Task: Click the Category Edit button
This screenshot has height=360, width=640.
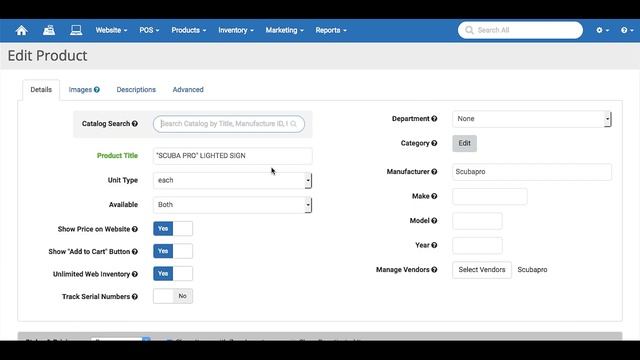Action: click(464, 143)
